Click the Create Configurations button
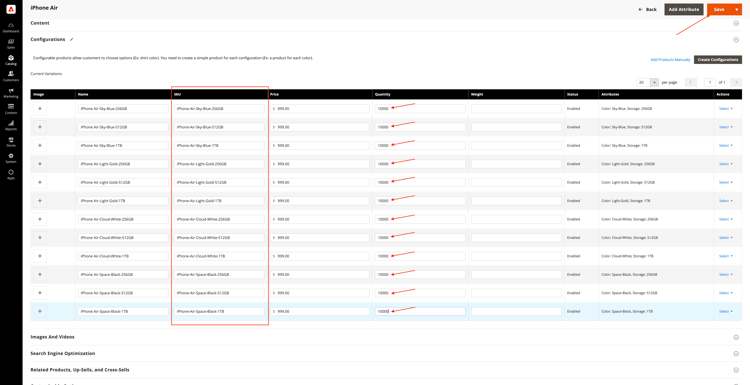The image size is (750, 385). tap(718, 60)
